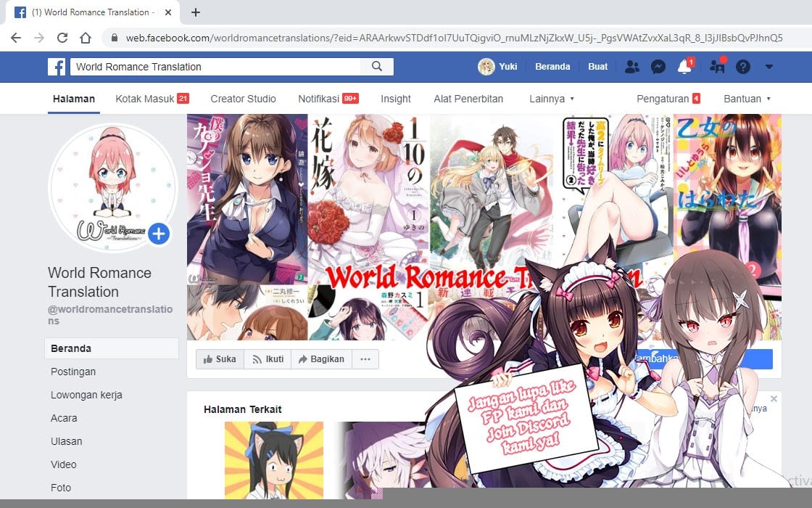This screenshot has height=508, width=812.
Task: Click the site padlock icon
Action: [x=115, y=38]
